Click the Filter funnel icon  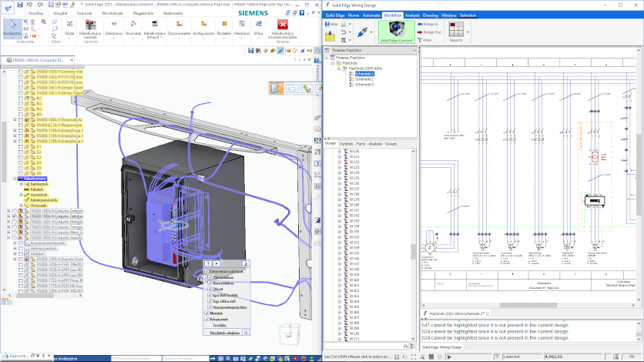point(420,40)
